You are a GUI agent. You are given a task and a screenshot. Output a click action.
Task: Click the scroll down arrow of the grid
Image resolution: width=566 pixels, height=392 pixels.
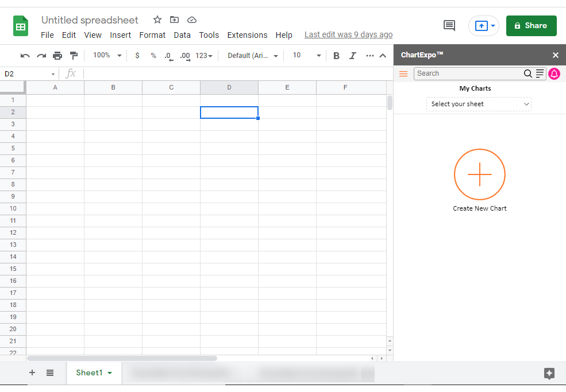click(x=390, y=350)
